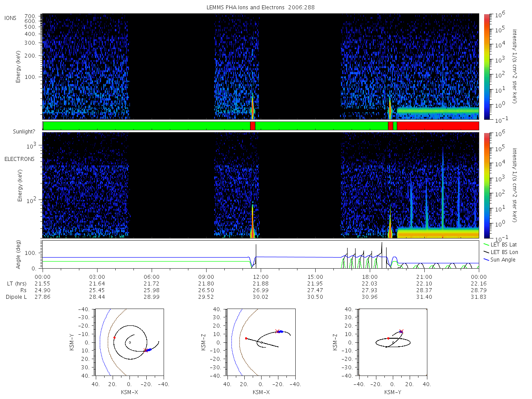
Task: Click the long red sunlight segment at right
Action: tap(438, 126)
